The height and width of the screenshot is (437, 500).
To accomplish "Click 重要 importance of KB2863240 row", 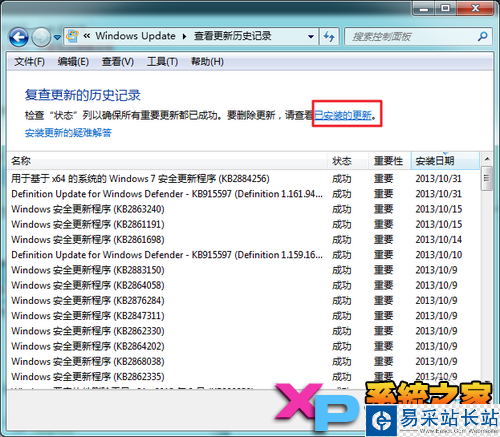I will [x=384, y=209].
